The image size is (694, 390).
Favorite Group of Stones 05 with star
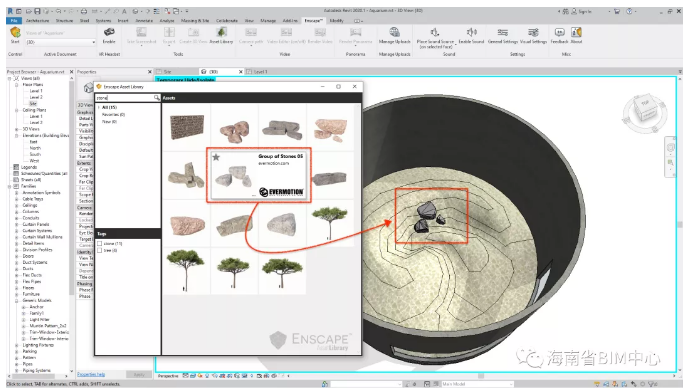point(216,157)
